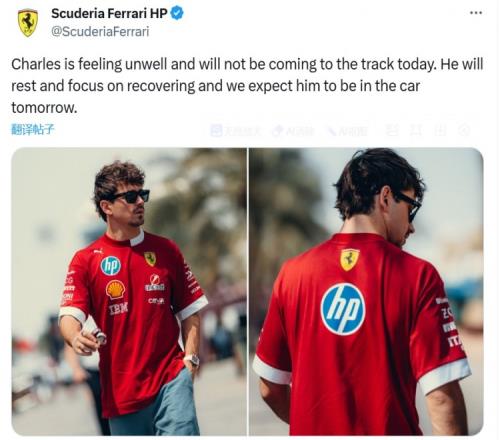Viewport: 500px width, 440px height.
Task: Open the left photo of Charles walking
Action: point(129,292)
